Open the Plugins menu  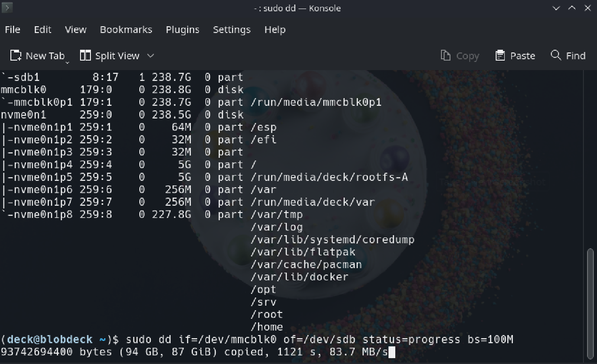[182, 29]
